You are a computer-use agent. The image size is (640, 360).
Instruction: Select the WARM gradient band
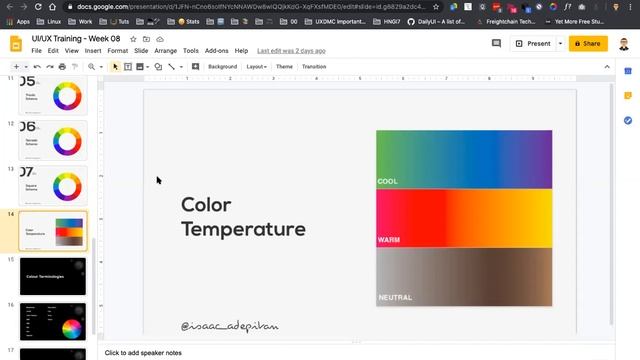[x=464, y=218]
